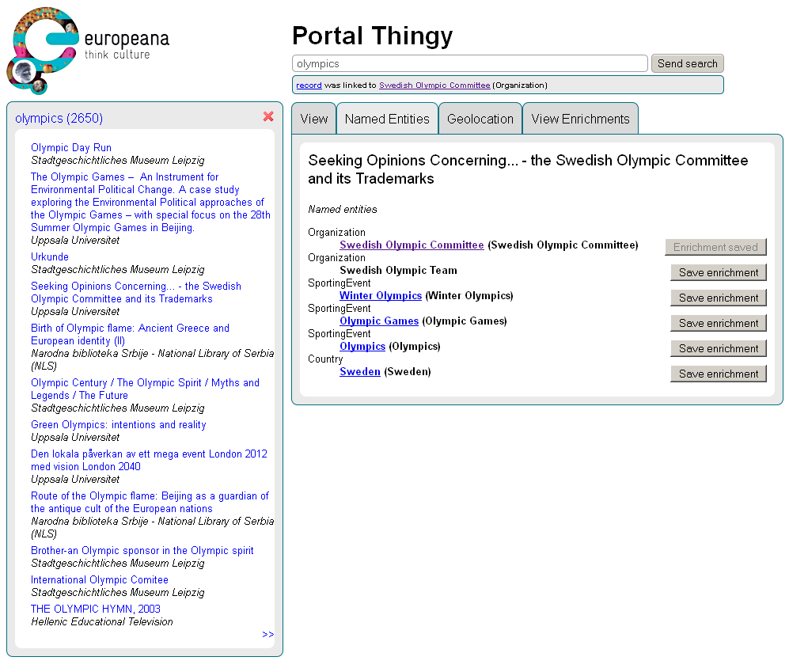Follow the Winter Olympics entity link

click(380, 296)
